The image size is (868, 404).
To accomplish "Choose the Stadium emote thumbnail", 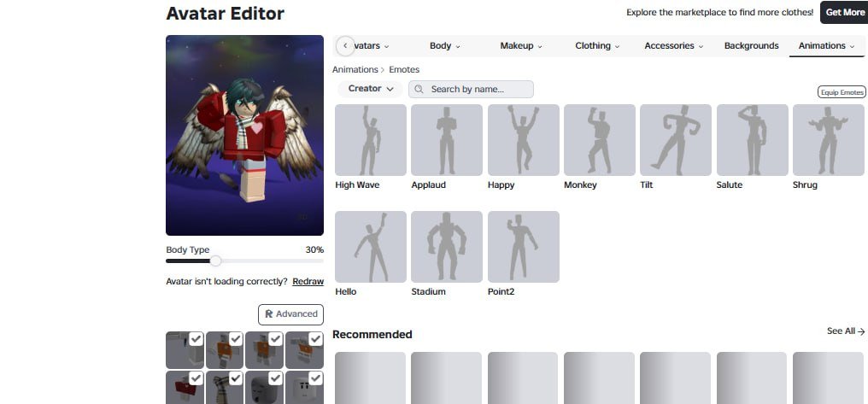I will pos(446,247).
